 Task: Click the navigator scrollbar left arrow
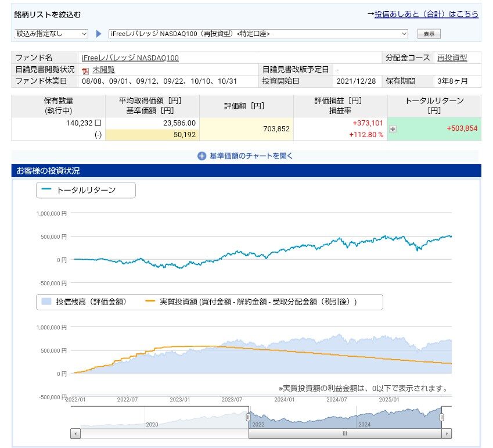[75, 433]
